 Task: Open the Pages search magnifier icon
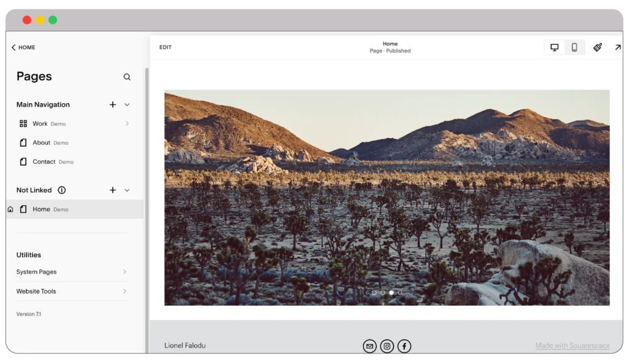coord(127,77)
